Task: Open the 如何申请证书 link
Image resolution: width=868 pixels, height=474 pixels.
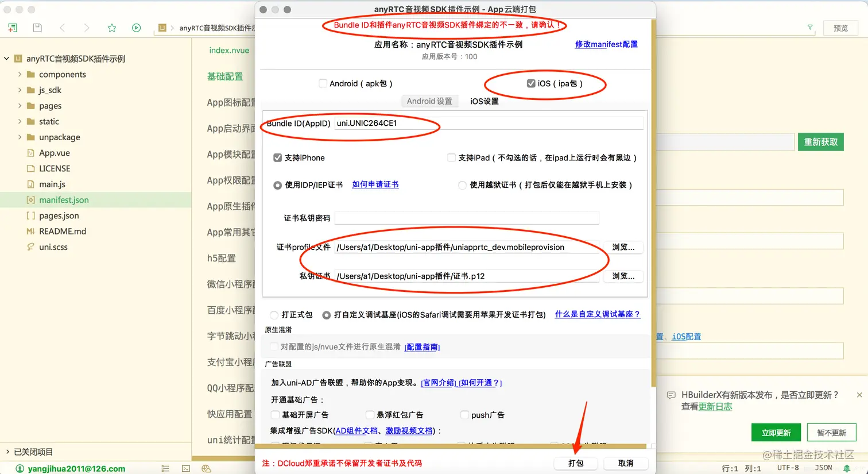Action: 375,184
